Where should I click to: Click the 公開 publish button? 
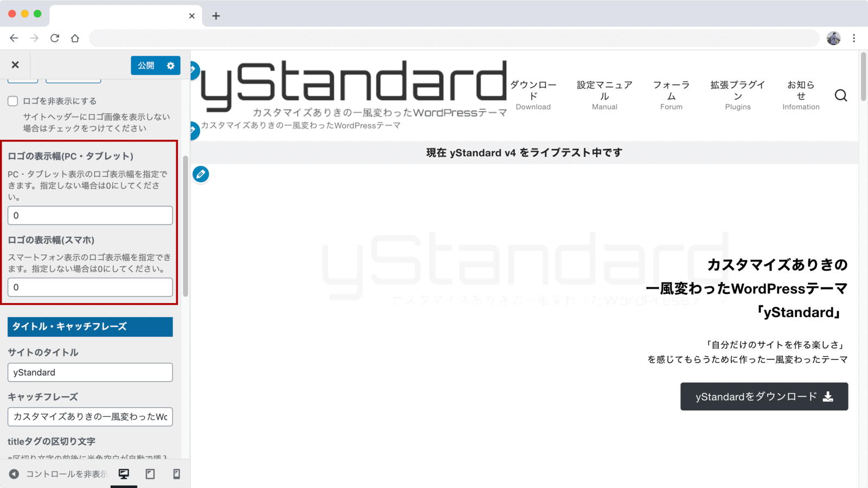point(146,66)
